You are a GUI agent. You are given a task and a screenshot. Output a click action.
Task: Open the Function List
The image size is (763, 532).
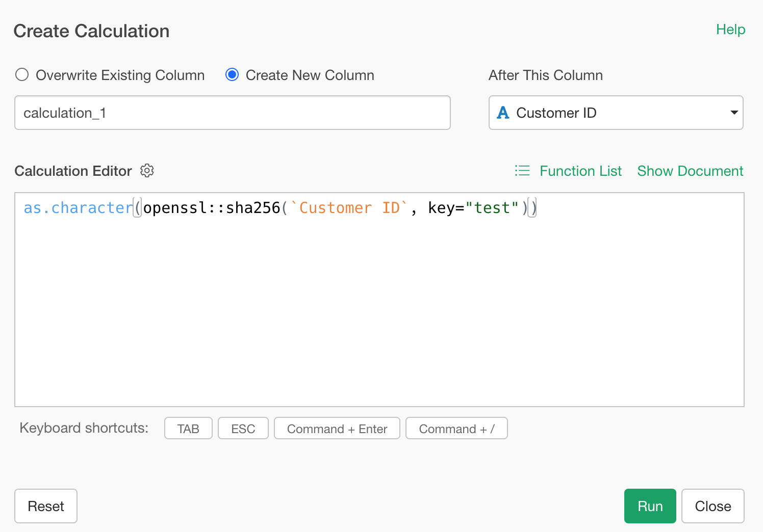[580, 171]
